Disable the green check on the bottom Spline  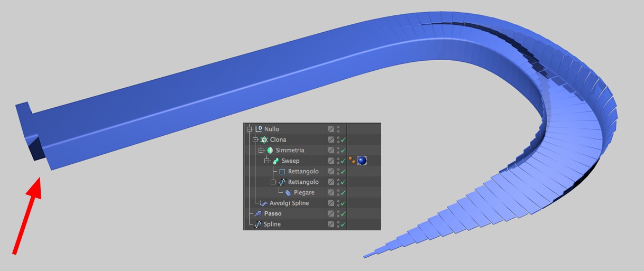click(343, 225)
